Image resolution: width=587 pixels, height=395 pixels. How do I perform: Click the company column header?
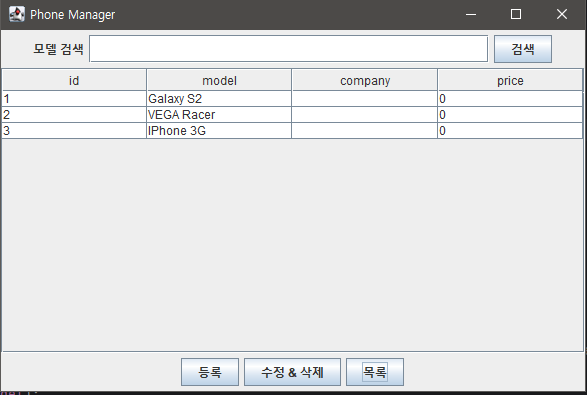click(365, 80)
